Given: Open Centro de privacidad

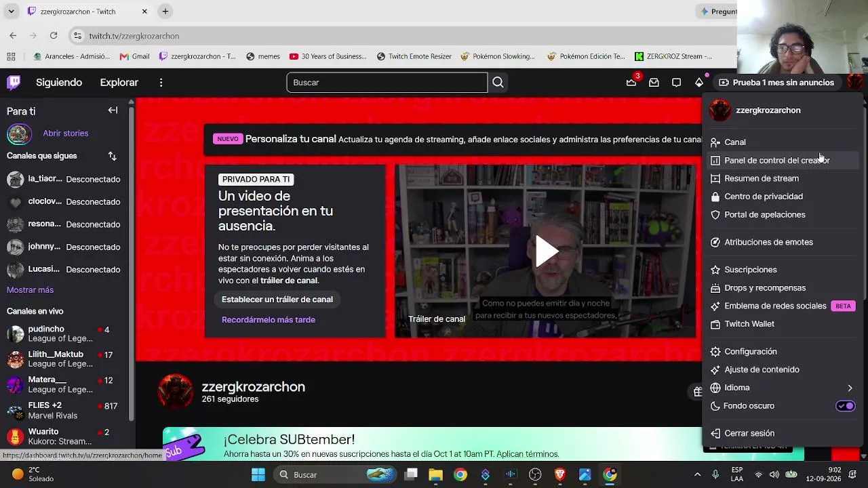Looking at the screenshot, I should [783, 197].
